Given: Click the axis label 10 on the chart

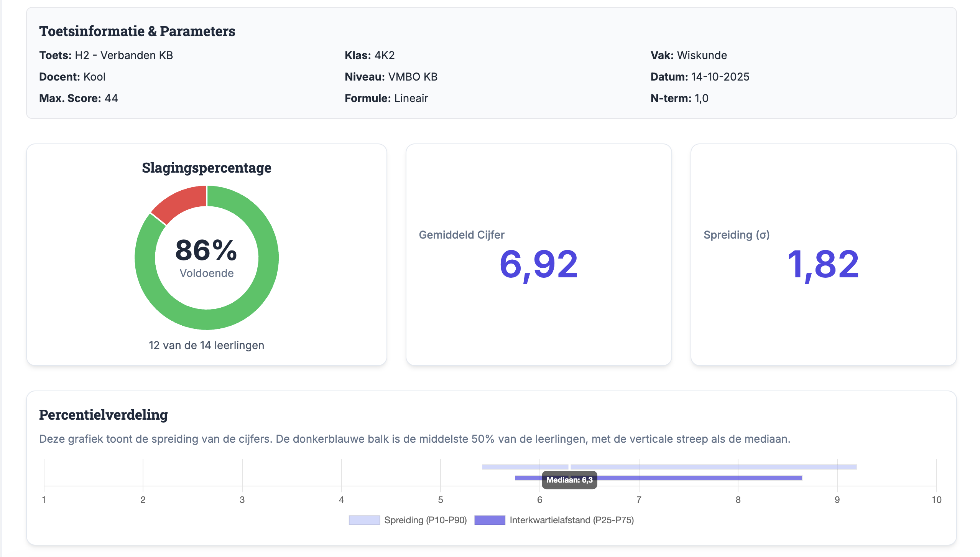Looking at the screenshot, I should pyautogui.click(x=936, y=499).
